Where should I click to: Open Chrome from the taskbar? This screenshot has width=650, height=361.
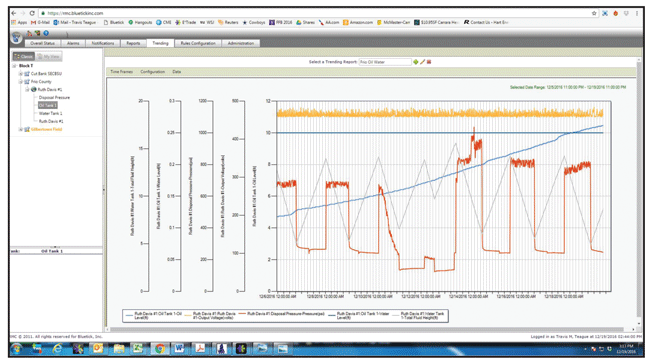coord(159,349)
